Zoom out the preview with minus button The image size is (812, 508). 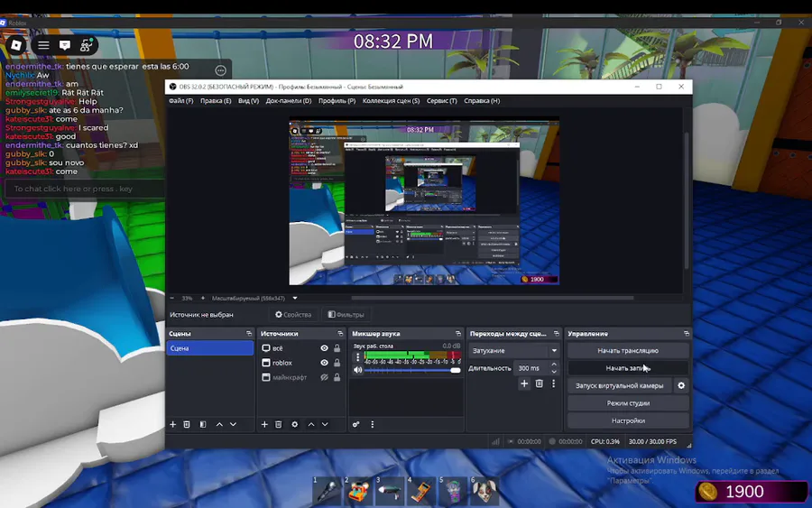172,299
